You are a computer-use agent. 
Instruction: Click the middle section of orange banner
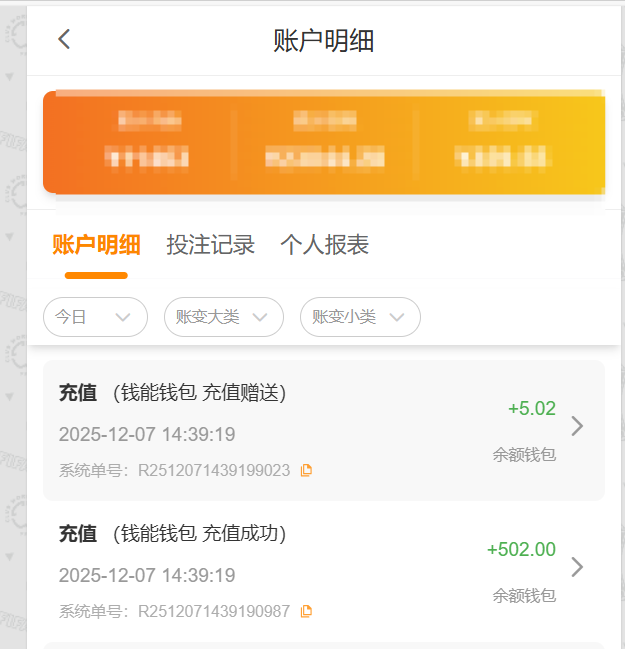coord(324,141)
